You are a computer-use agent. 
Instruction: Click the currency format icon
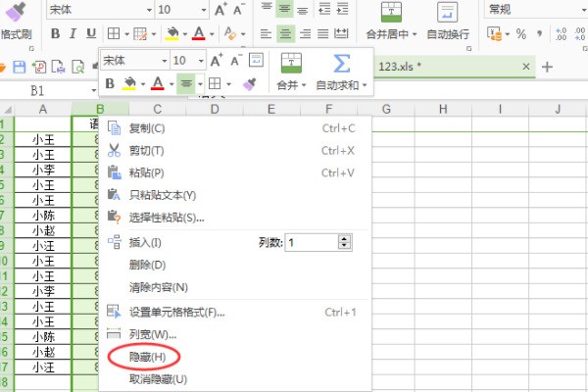(x=494, y=34)
